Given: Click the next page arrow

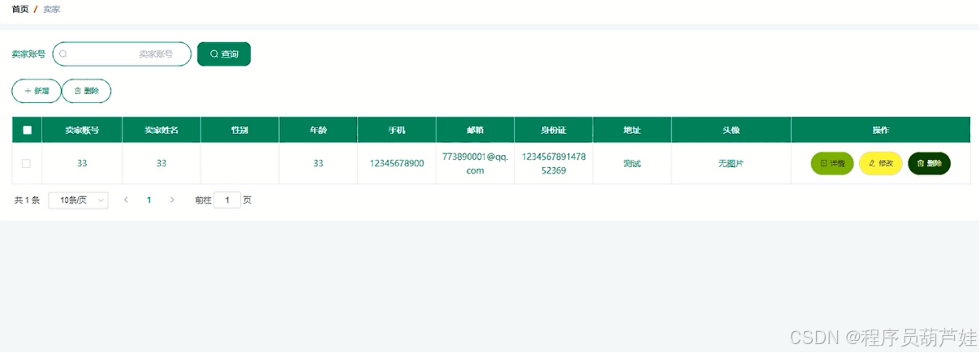Looking at the screenshot, I should pos(172,200).
